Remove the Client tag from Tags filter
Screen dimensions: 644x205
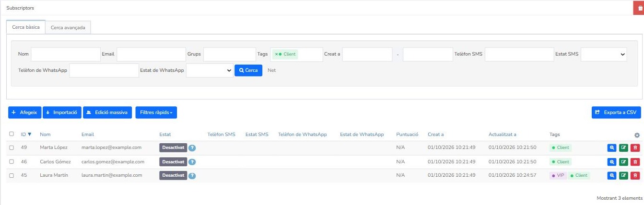tap(276, 54)
